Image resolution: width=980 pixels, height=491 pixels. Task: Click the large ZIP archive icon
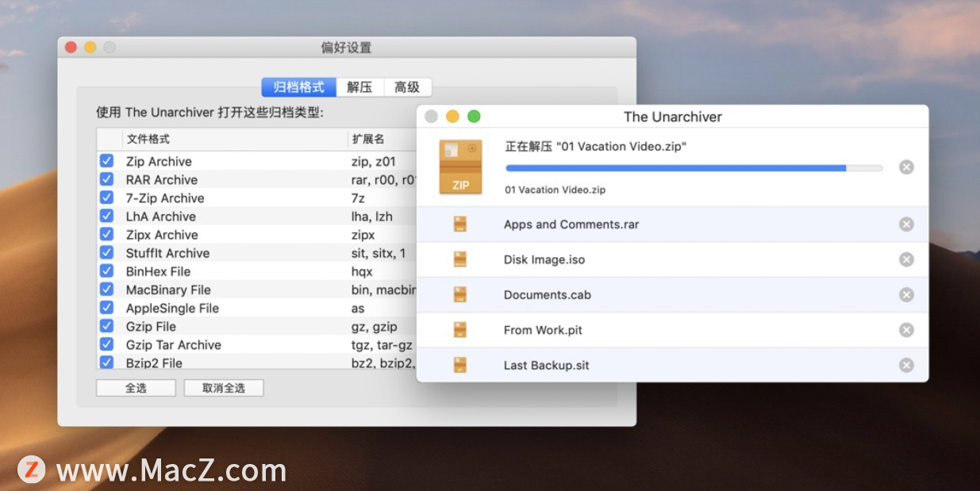[460, 167]
